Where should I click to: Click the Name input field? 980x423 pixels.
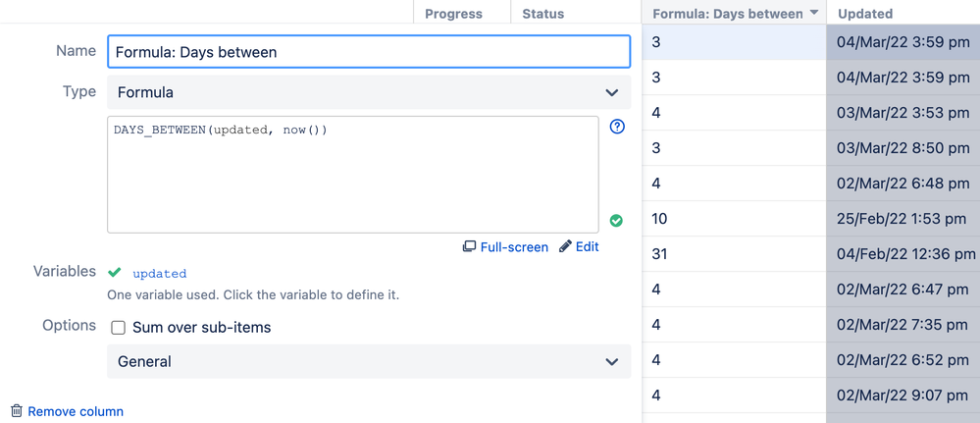tap(368, 52)
